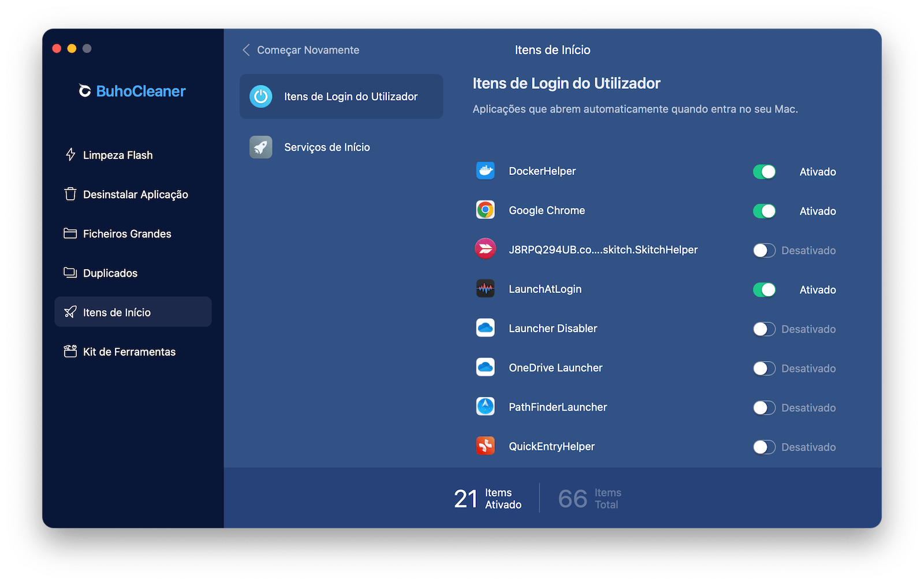Select Itens de Início in sidebar
Screen dimensions: 924x584
(x=133, y=312)
